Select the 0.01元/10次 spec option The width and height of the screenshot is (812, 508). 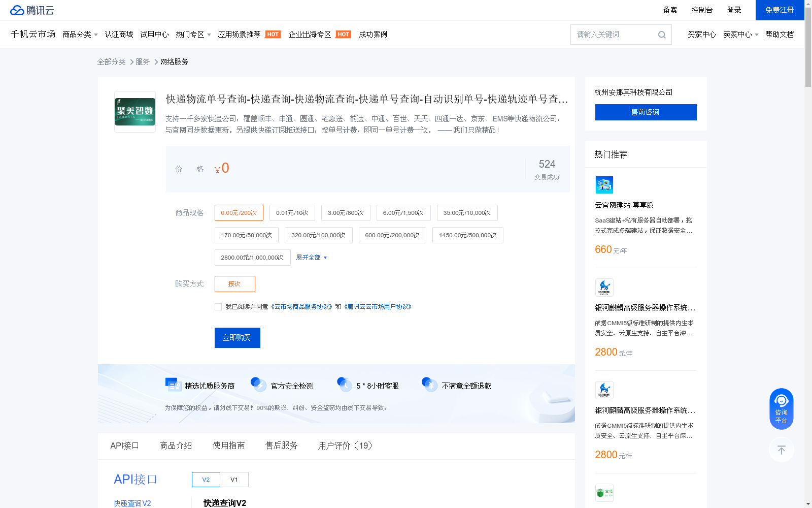click(292, 213)
